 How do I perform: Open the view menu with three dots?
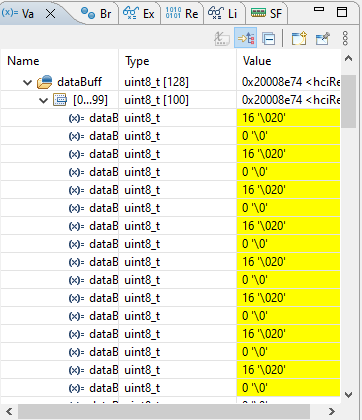pyautogui.click(x=345, y=38)
